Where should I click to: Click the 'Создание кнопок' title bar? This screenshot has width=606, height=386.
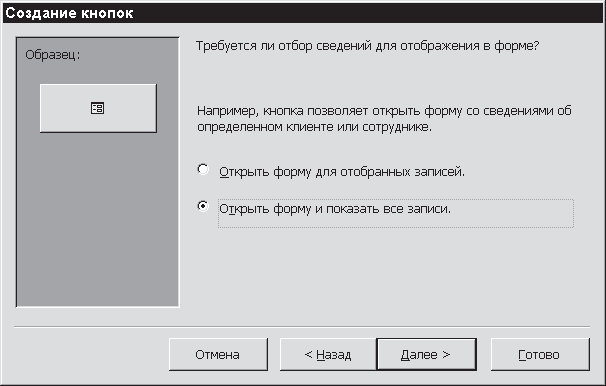[x=303, y=13]
